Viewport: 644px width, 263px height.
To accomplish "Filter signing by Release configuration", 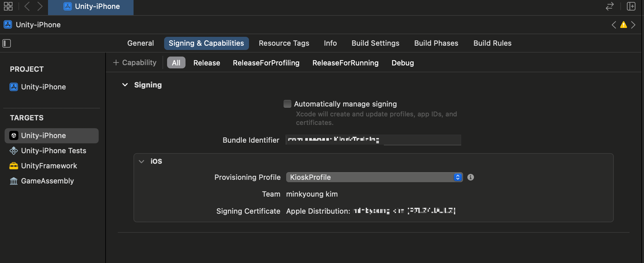I will [207, 63].
